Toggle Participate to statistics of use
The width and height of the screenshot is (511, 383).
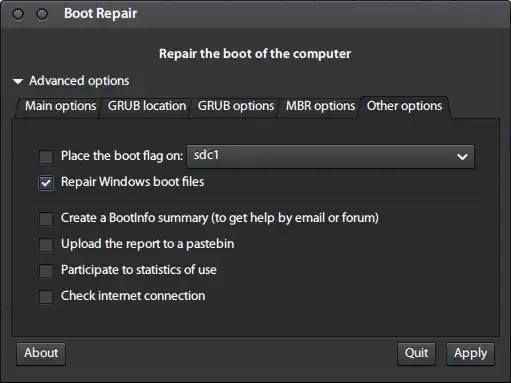pyautogui.click(x=46, y=271)
